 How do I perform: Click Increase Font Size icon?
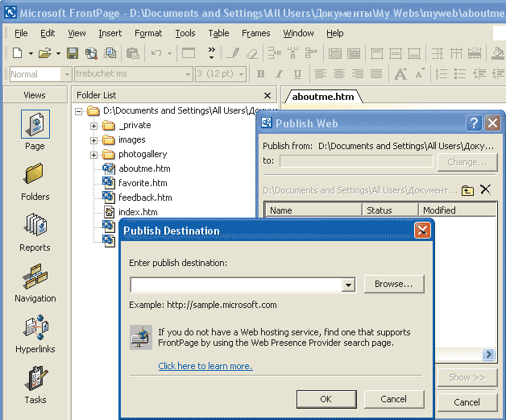400,74
